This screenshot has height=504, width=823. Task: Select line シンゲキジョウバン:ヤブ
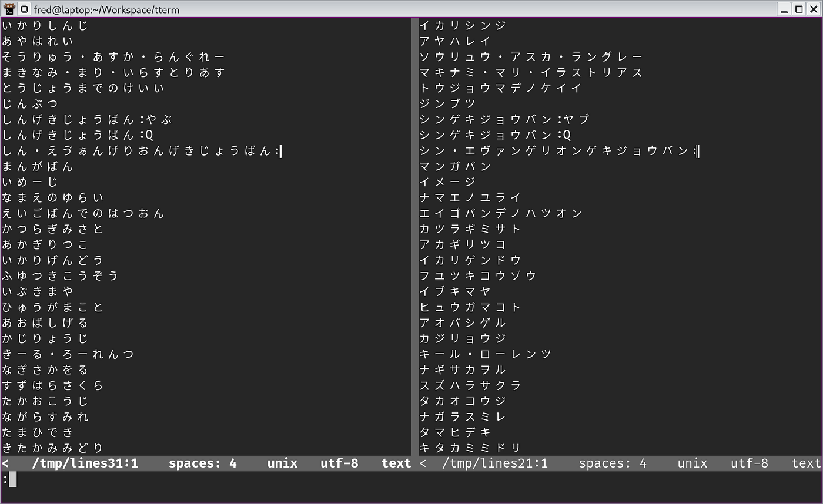(504, 119)
